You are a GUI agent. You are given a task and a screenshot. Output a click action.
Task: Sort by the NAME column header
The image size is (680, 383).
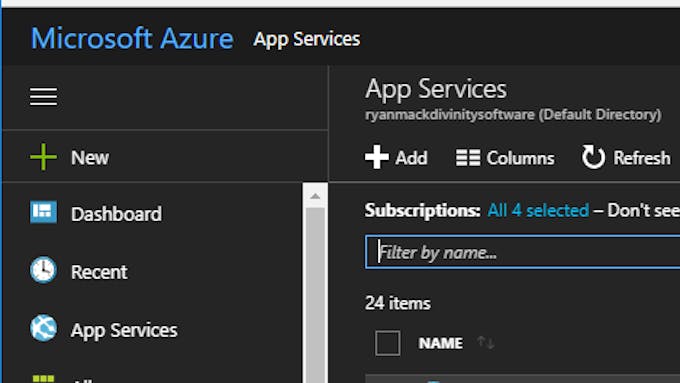click(441, 343)
